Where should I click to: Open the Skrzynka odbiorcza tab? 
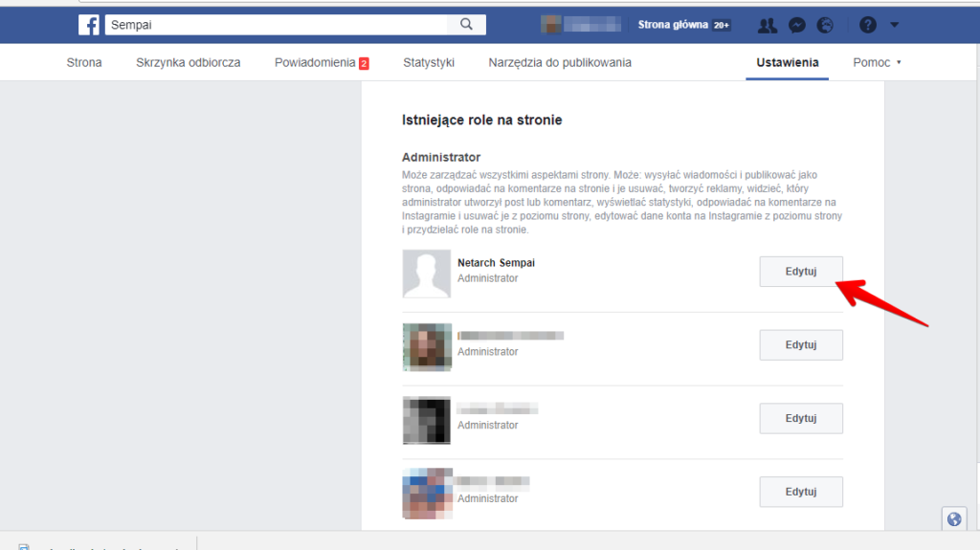coord(189,62)
